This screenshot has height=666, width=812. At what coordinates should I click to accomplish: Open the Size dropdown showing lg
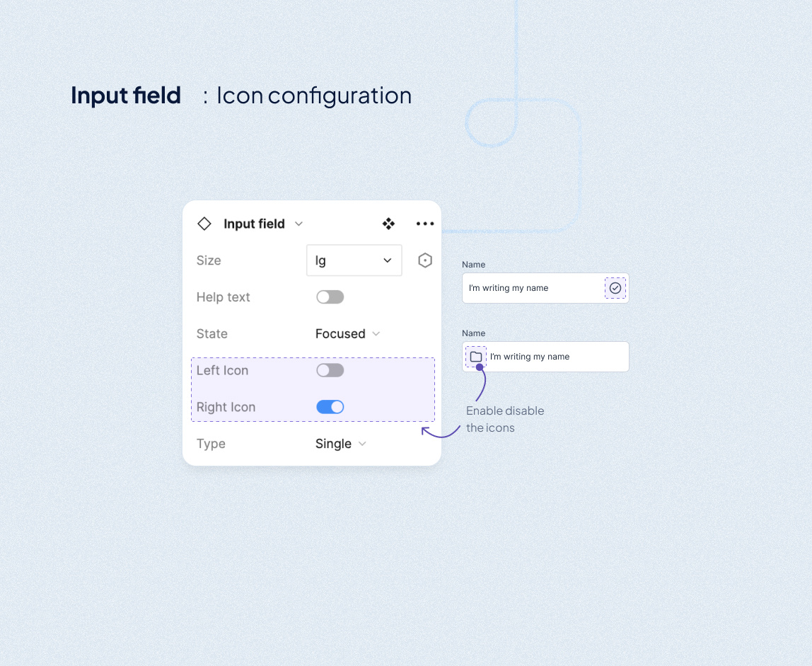pyautogui.click(x=354, y=260)
